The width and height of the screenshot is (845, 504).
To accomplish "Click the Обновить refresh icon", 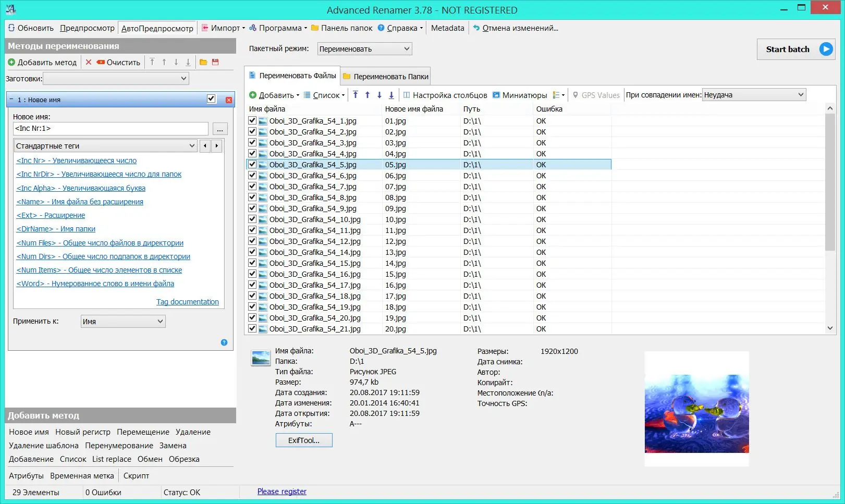I will [11, 28].
